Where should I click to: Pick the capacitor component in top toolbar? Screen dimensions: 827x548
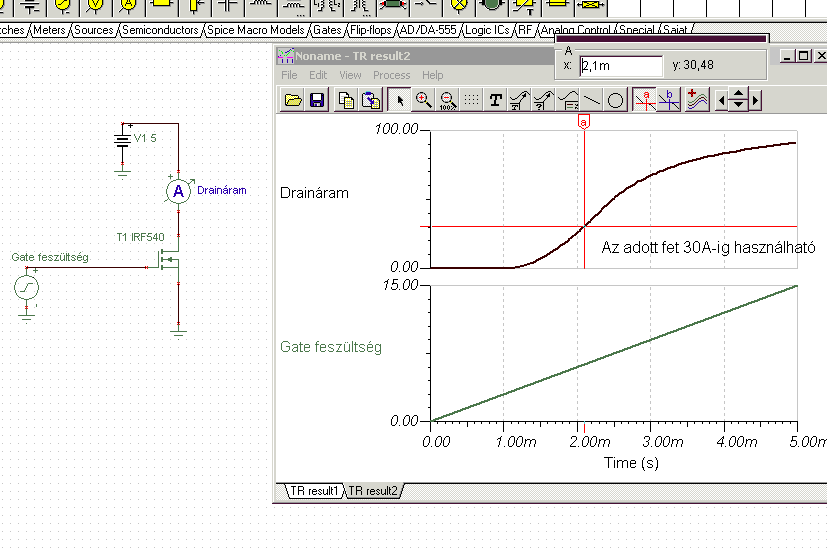pos(227,5)
